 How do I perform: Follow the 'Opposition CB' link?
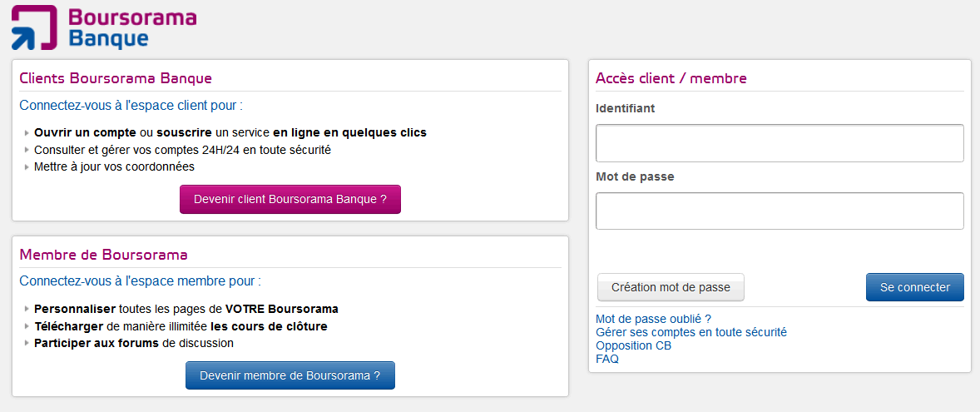(633, 345)
